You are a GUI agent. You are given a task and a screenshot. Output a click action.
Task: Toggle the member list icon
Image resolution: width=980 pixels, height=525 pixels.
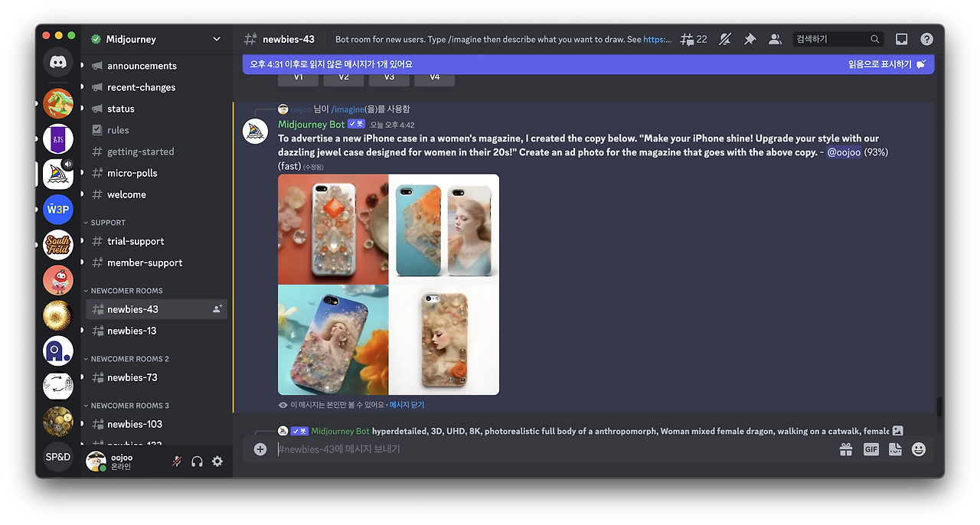[775, 39]
